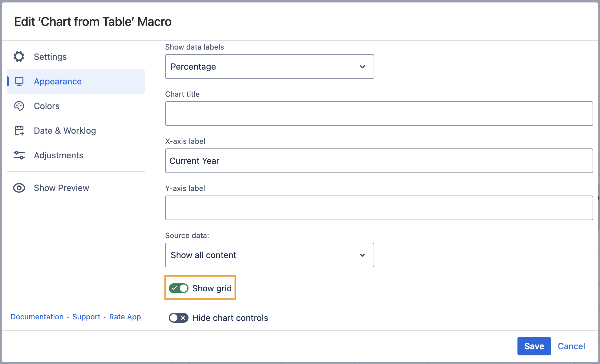Screen dimensions: 600x364
Task: Go to the Adjustments section
Action: 59,155
